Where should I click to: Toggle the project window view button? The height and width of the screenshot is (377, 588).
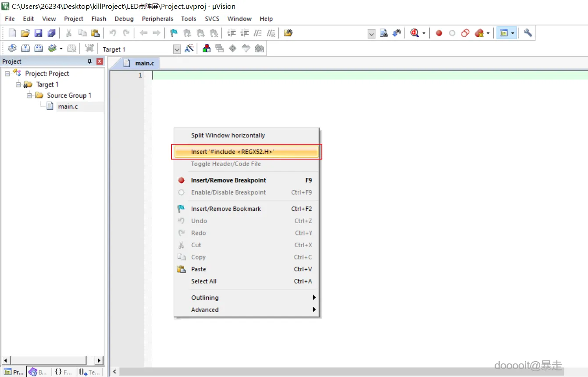[504, 33]
